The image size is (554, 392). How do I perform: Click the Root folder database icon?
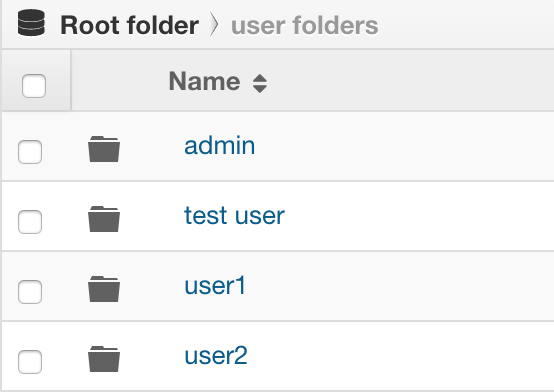pos(31,23)
